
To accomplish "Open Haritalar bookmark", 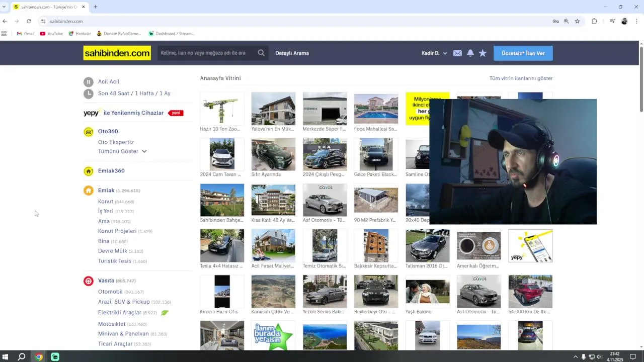I will 79,34.
